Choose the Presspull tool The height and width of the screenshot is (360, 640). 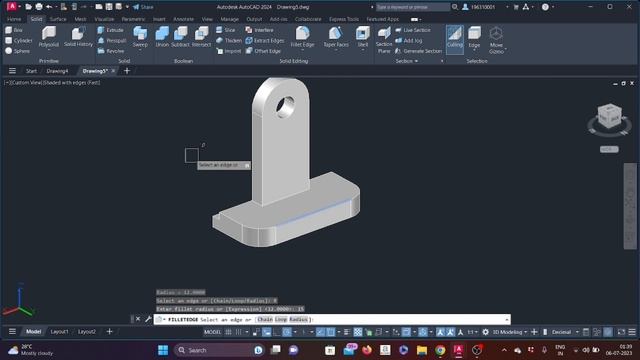[111, 40]
